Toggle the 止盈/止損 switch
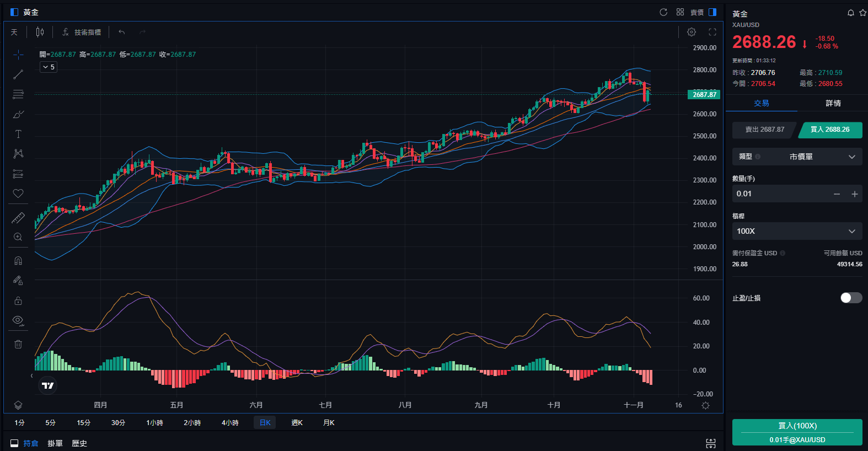 coord(851,298)
